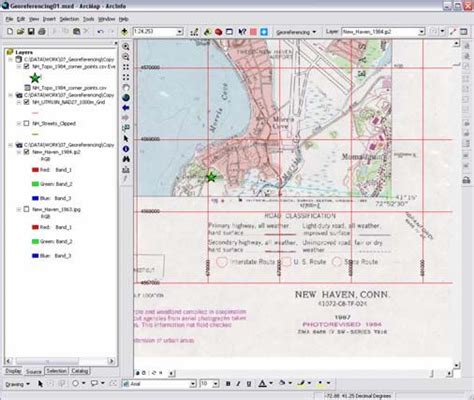Click the Add Data icon

pyautogui.click(x=124, y=32)
